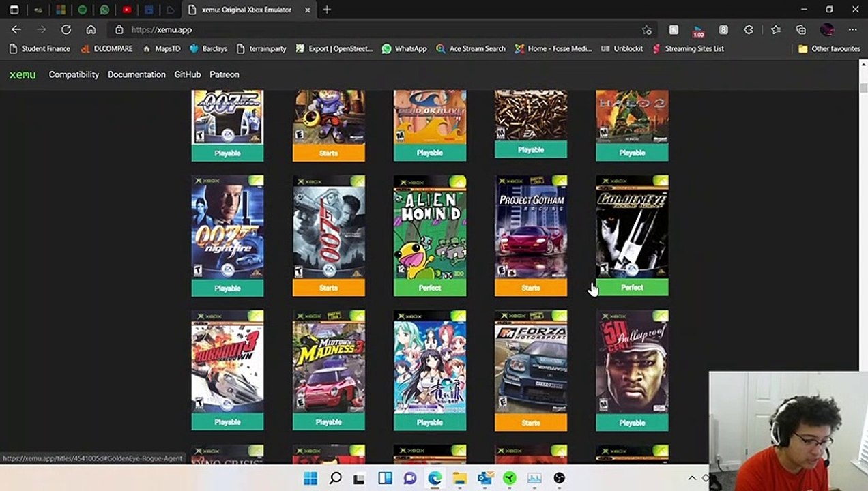Open the Forza Motorsport cover
The image size is (868, 491).
tap(531, 362)
